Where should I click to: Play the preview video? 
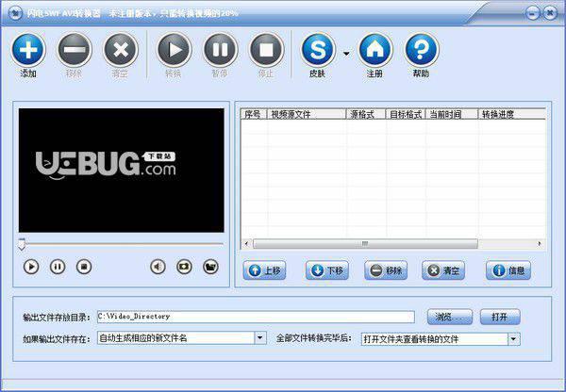(x=31, y=267)
